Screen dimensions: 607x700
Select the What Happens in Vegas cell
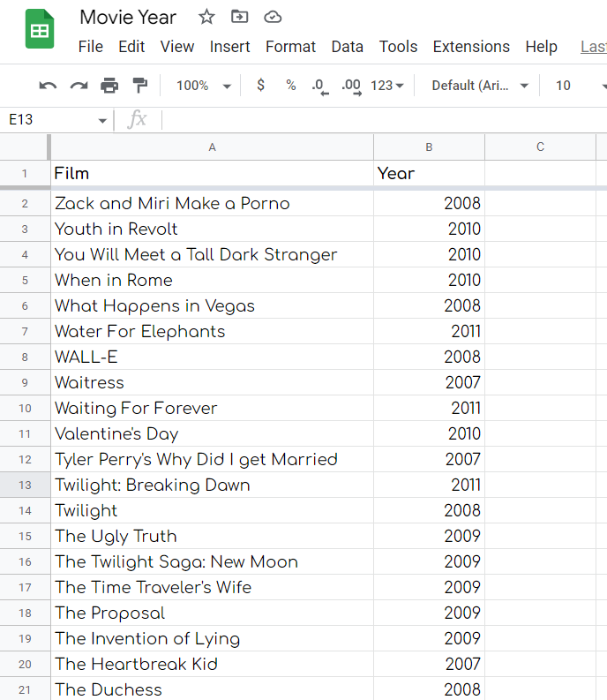coord(212,305)
